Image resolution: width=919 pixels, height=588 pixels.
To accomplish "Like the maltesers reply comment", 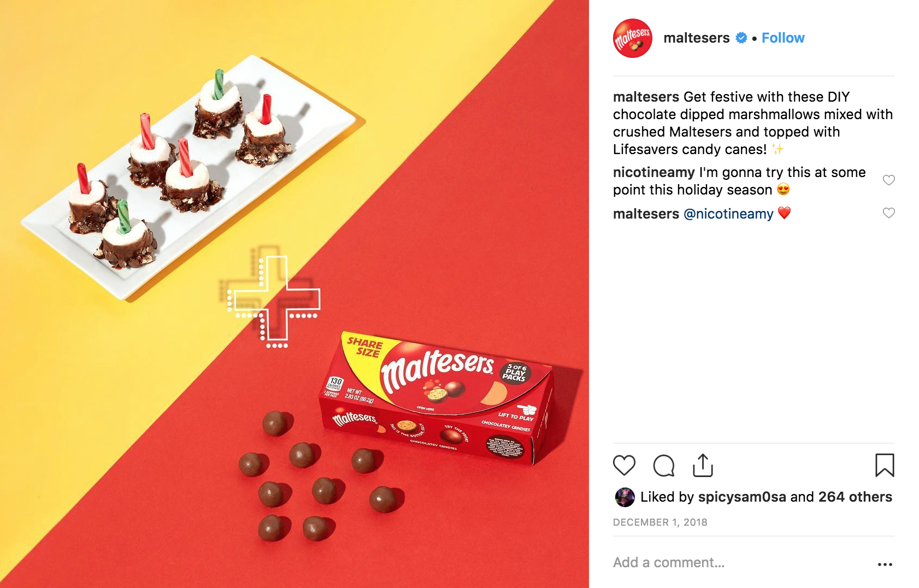I will (x=889, y=213).
